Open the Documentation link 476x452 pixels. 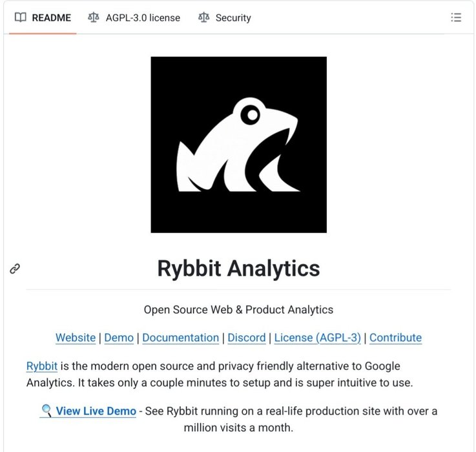pos(180,338)
